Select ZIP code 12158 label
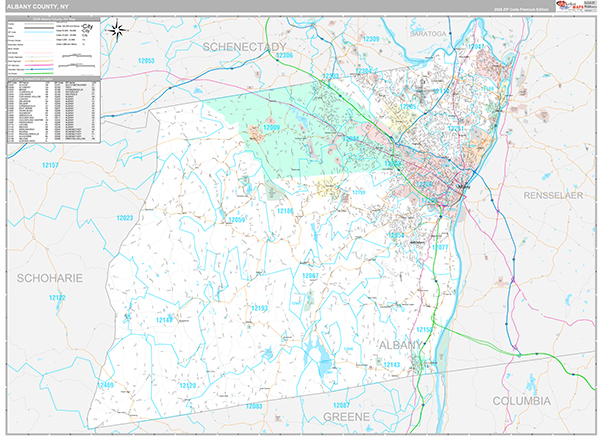Viewport: 600px width, 436px height. click(424, 329)
